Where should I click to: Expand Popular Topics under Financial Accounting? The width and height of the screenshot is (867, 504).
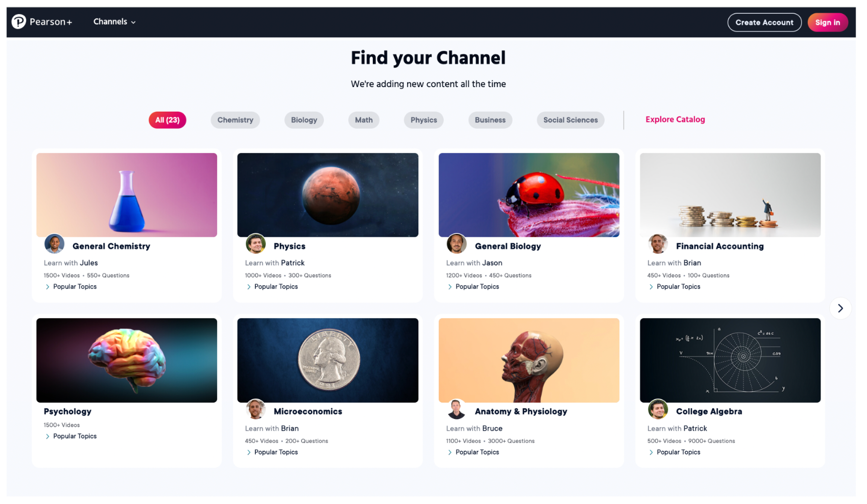pos(674,287)
